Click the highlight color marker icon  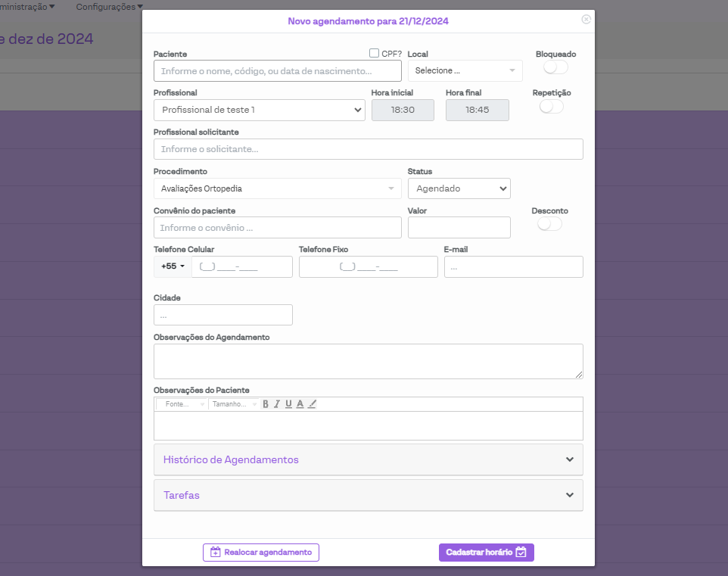[313, 404]
